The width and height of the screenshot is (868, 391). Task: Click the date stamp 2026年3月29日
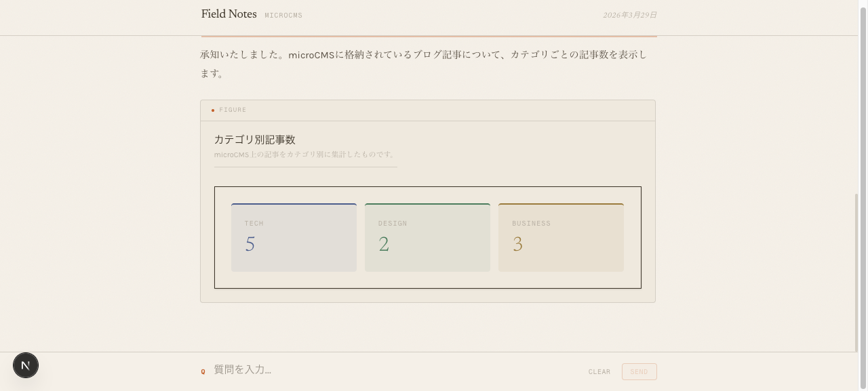pos(629,14)
